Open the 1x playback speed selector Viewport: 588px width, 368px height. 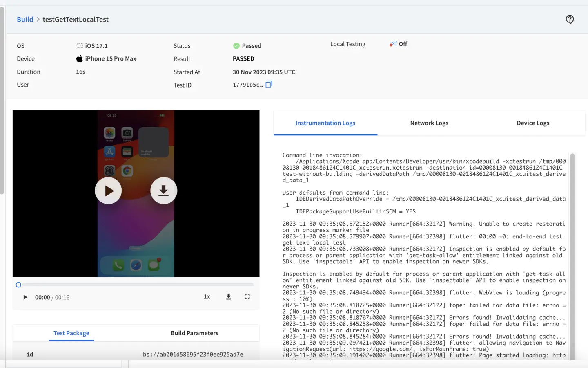click(x=207, y=297)
